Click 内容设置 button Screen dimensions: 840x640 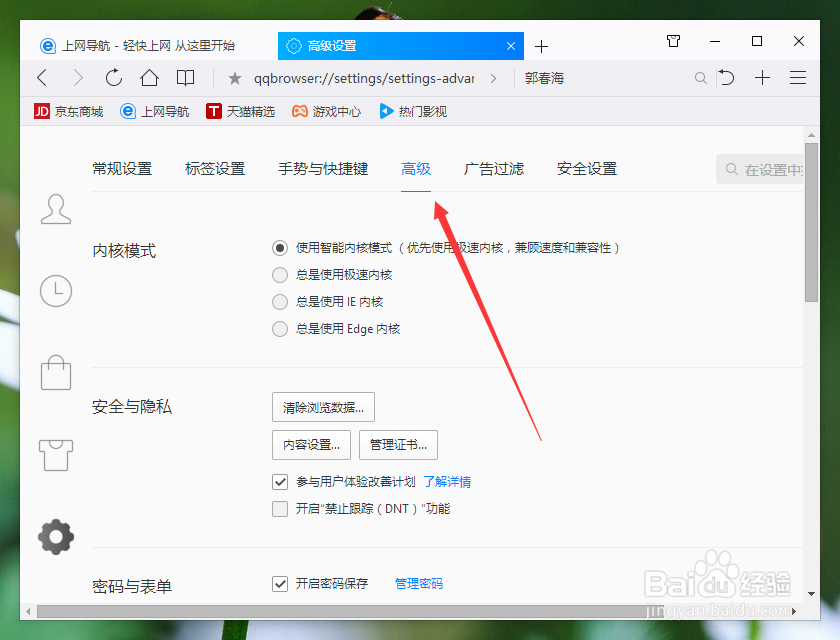[x=311, y=445]
